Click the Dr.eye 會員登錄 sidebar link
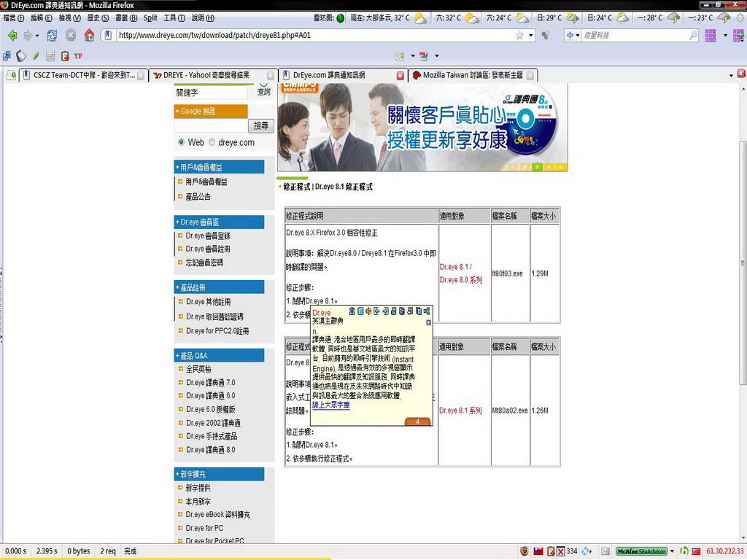747x560 pixels. (x=208, y=236)
